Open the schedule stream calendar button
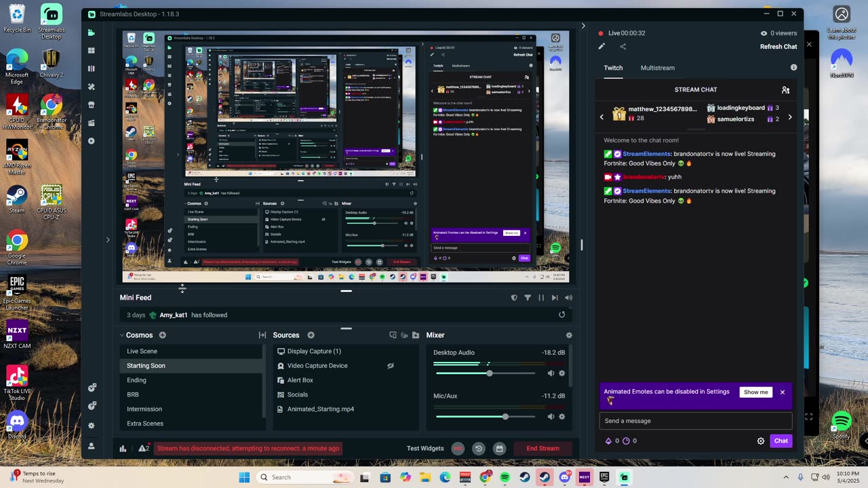The width and height of the screenshot is (868, 488). click(500, 448)
